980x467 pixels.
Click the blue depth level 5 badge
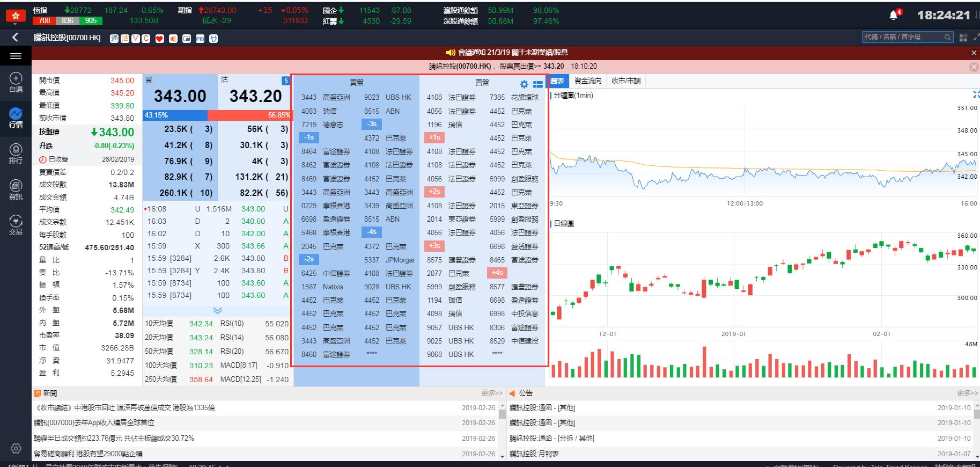coord(286,81)
